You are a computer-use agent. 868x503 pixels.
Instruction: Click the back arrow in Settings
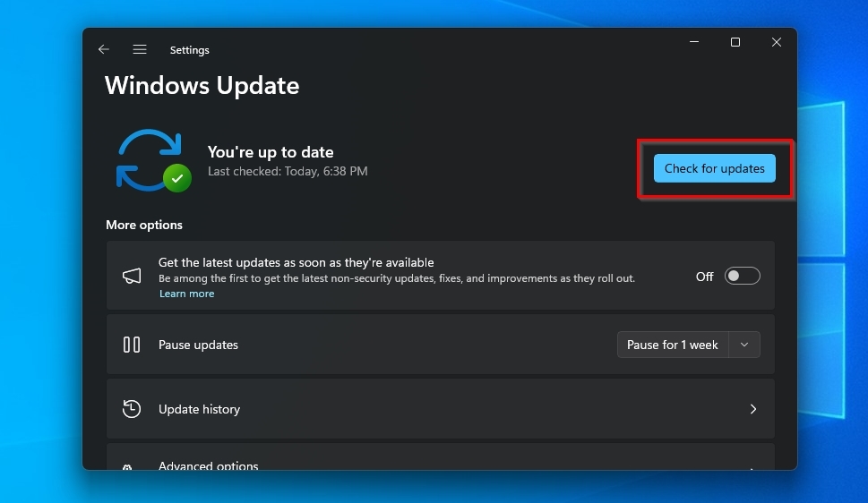tap(104, 50)
